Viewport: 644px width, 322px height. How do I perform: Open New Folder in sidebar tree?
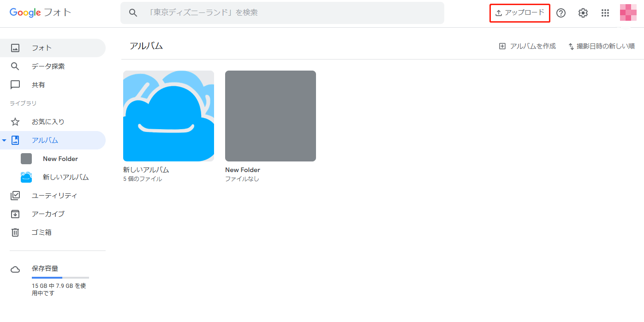tap(60, 159)
